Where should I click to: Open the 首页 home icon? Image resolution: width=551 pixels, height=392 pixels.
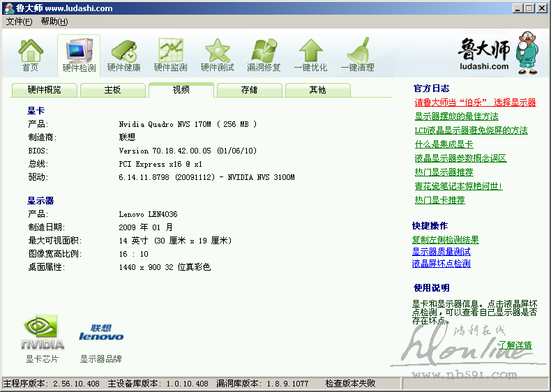[31, 55]
